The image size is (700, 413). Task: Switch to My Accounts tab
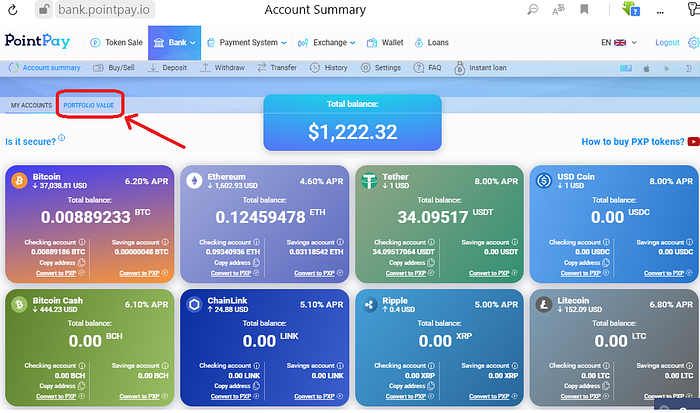pos(31,105)
